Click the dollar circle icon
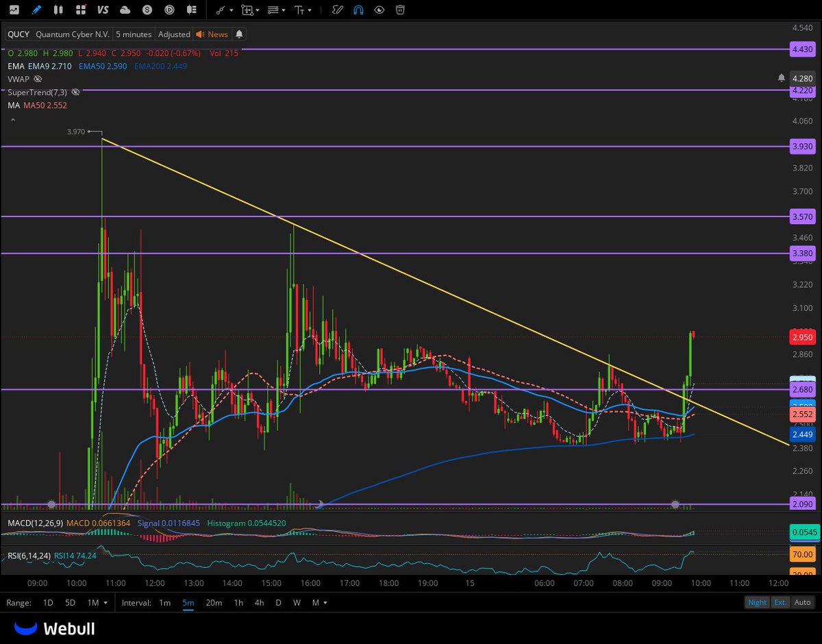 tap(147, 10)
